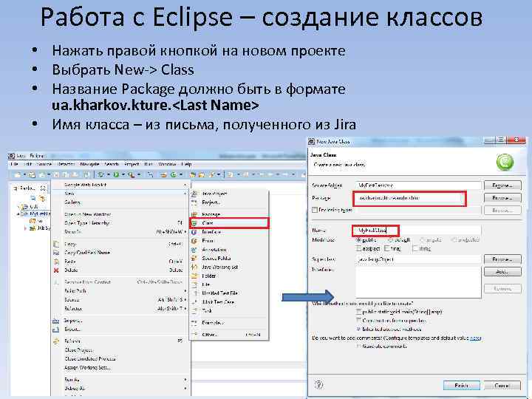Viewport: 532px width, 399px height.
Task: Check the final modifier checkbox
Action: pyautogui.click(x=386, y=249)
